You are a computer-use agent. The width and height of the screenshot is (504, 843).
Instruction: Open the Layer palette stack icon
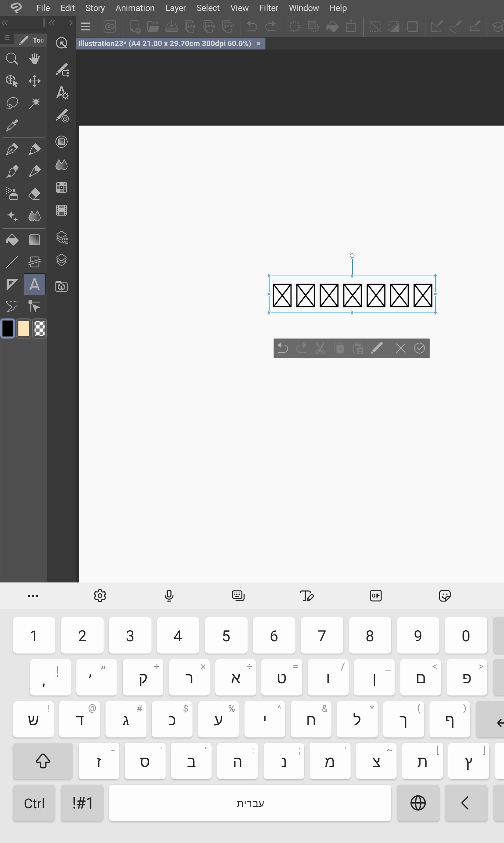(x=61, y=260)
